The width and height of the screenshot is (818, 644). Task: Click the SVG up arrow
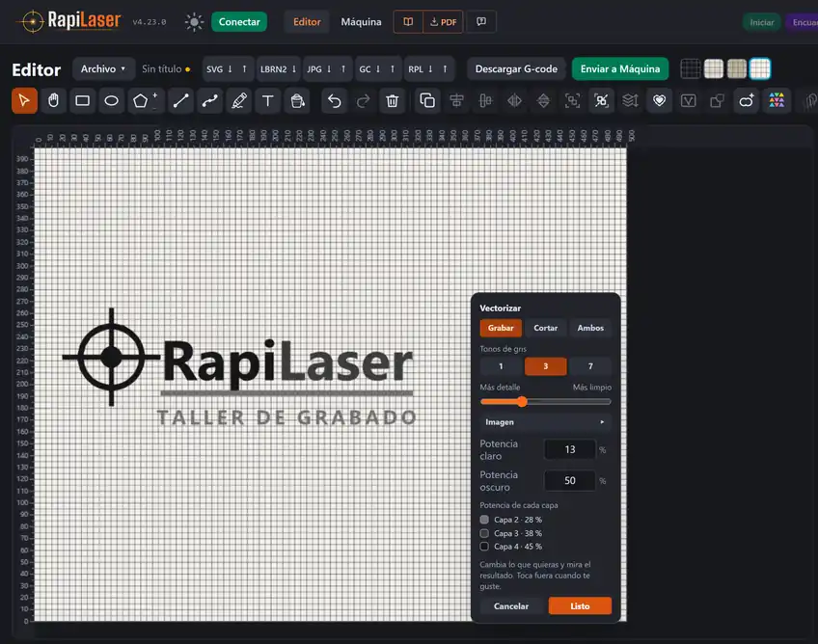coord(244,69)
